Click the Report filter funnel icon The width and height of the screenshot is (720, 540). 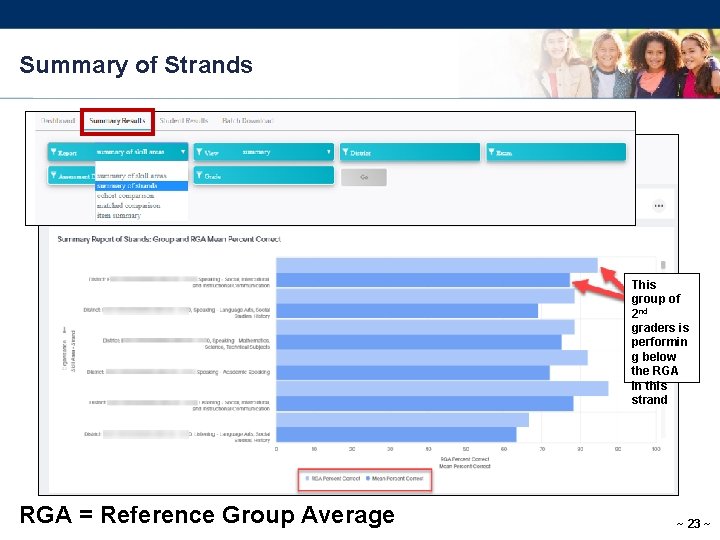(54, 151)
